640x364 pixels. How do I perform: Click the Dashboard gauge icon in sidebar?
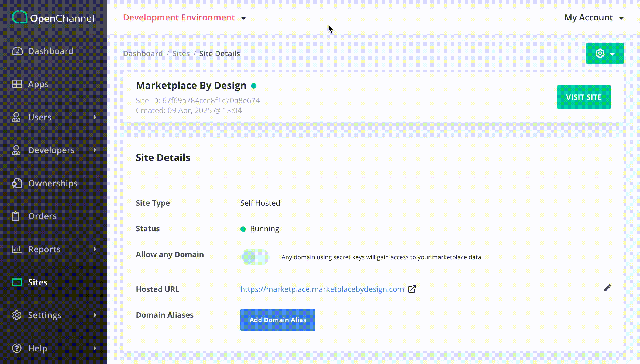tap(17, 51)
